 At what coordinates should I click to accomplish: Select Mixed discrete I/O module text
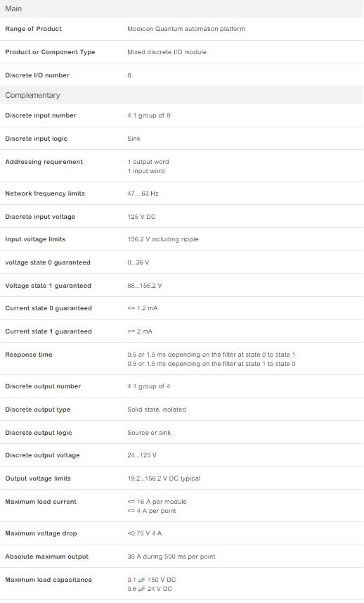167,52
